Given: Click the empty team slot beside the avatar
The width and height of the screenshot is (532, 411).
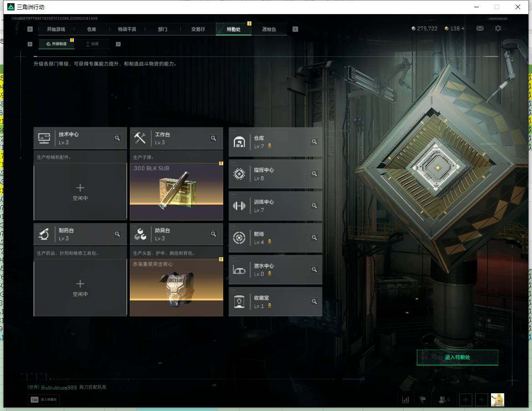Looking at the screenshot, I should pyautogui.click(x=481, y=400).
